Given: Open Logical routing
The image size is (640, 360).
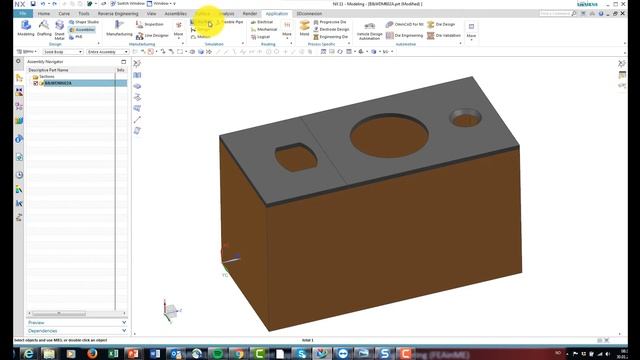Looking at the screenshot, I should [x=260, y=37].
